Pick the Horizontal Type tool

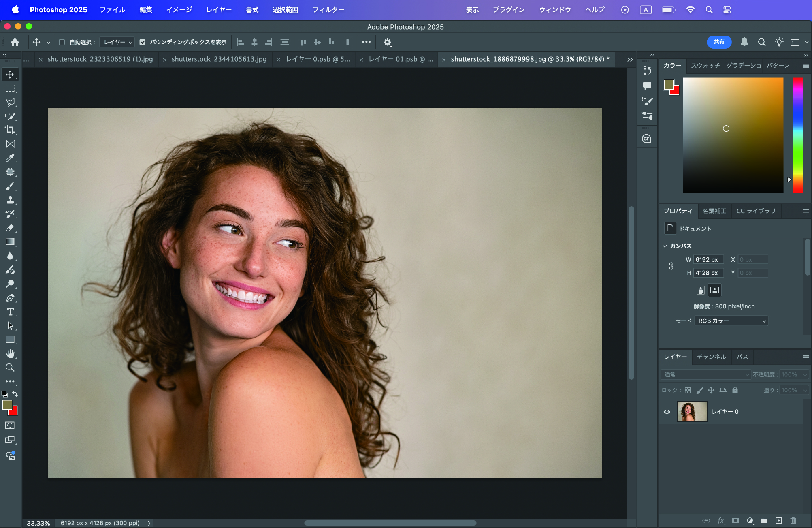10,312
